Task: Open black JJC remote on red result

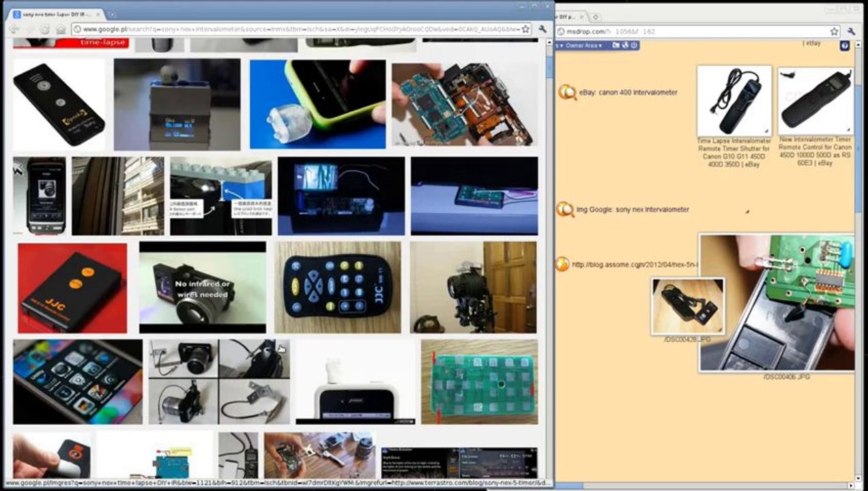Action: point(72,288)
